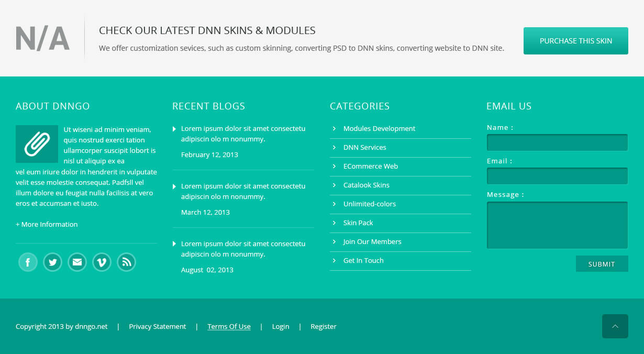Open the Terms Of Use footer link

click(229, 326)
